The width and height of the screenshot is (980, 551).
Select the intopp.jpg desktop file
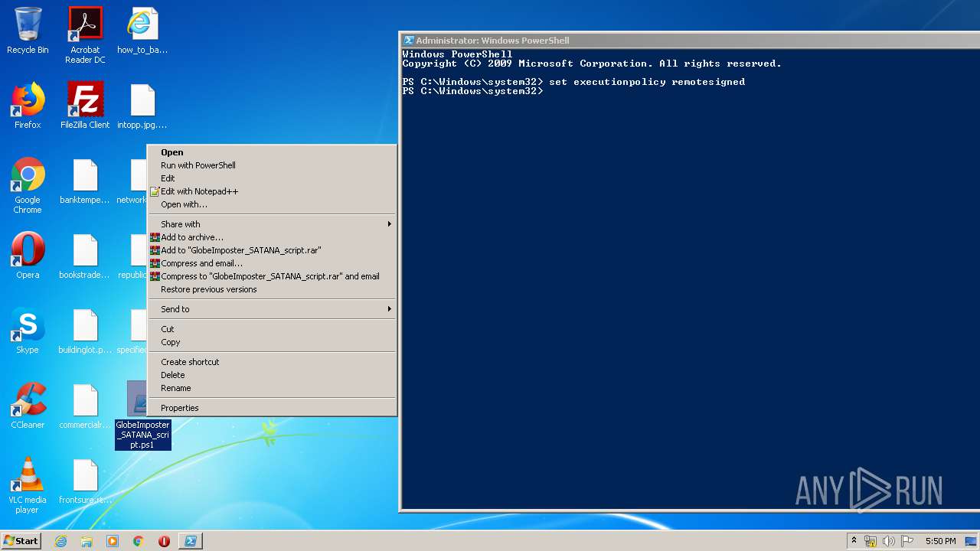click(x=142, y=106)
